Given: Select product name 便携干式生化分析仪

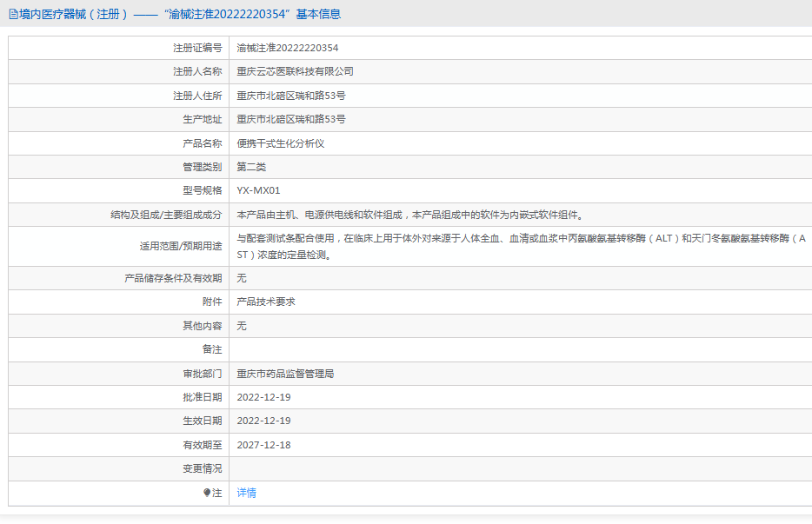Looking at the screenshot, I should (281, 143).
